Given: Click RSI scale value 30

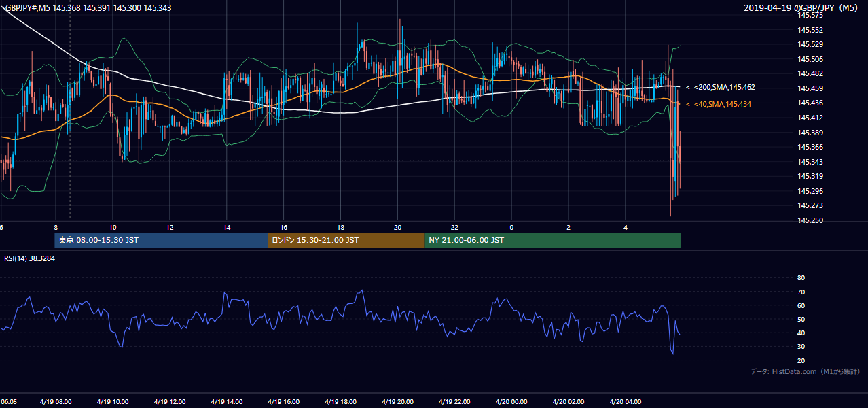Looking at the screenshot, I should click(x=801, y=347).
